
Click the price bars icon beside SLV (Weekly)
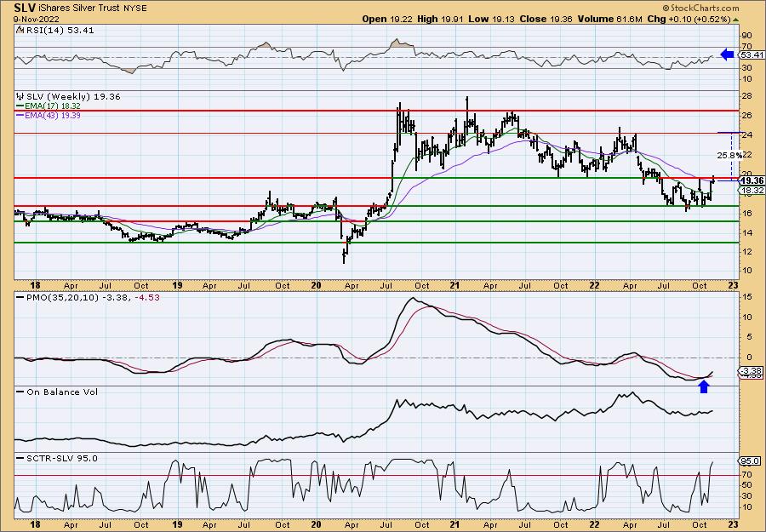point(20,96)
